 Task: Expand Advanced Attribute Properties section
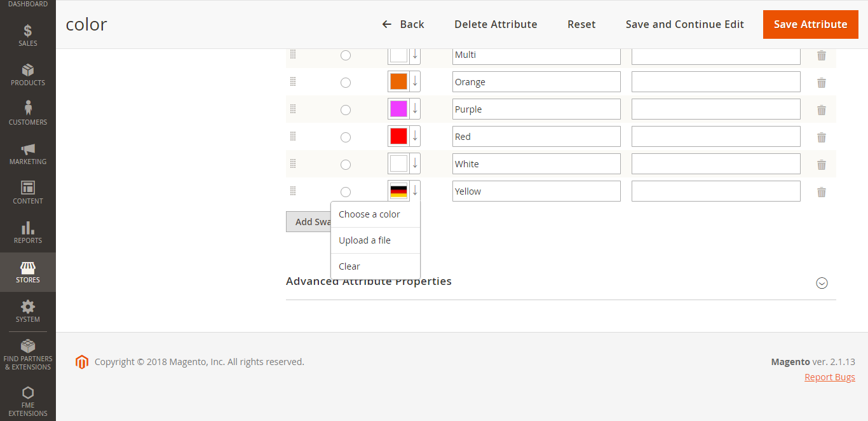[822, 283]
